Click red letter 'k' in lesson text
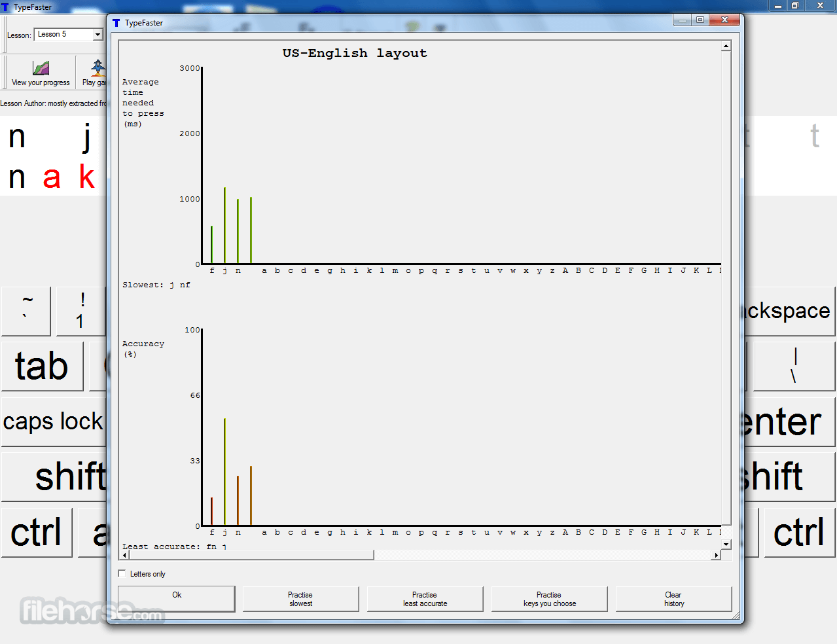This screenshot has height=644, width=837. [x=86, y=176]
